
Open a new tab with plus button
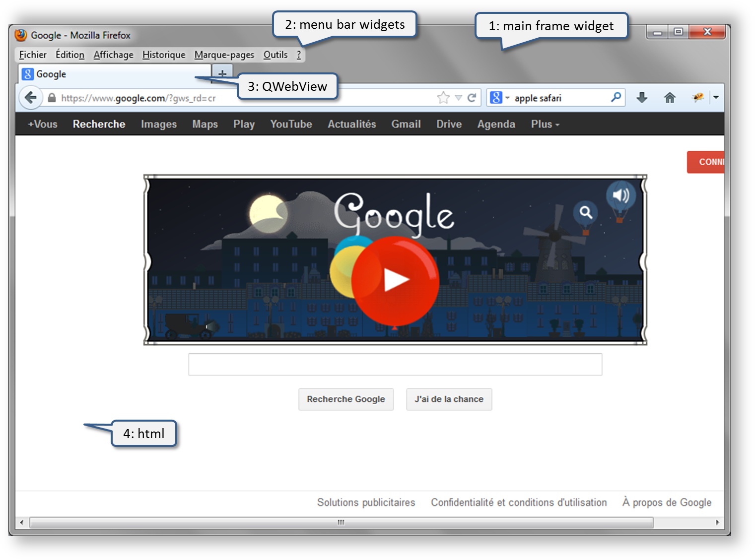[x=222, y=73]
